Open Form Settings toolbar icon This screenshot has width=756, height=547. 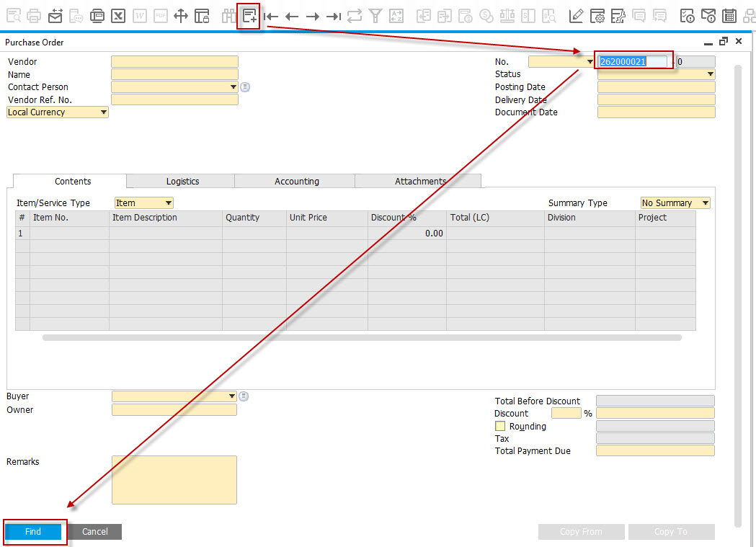[597, 16]
